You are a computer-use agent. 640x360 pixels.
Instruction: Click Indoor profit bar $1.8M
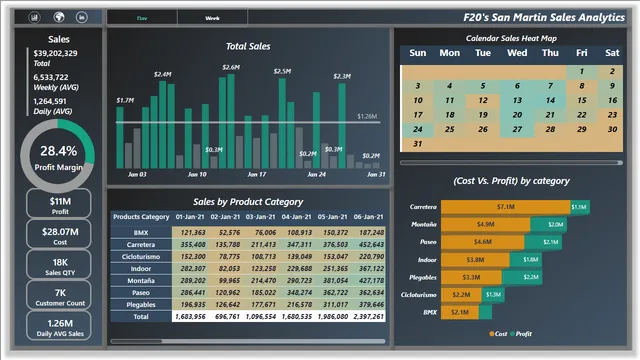tap(526, 260)
